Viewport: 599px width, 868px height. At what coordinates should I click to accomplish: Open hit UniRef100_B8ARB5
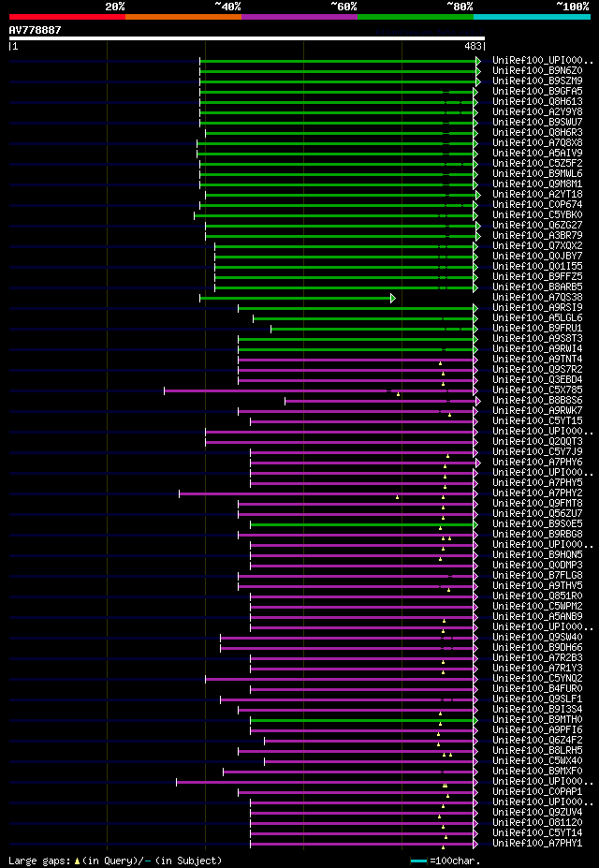[537, 287]
